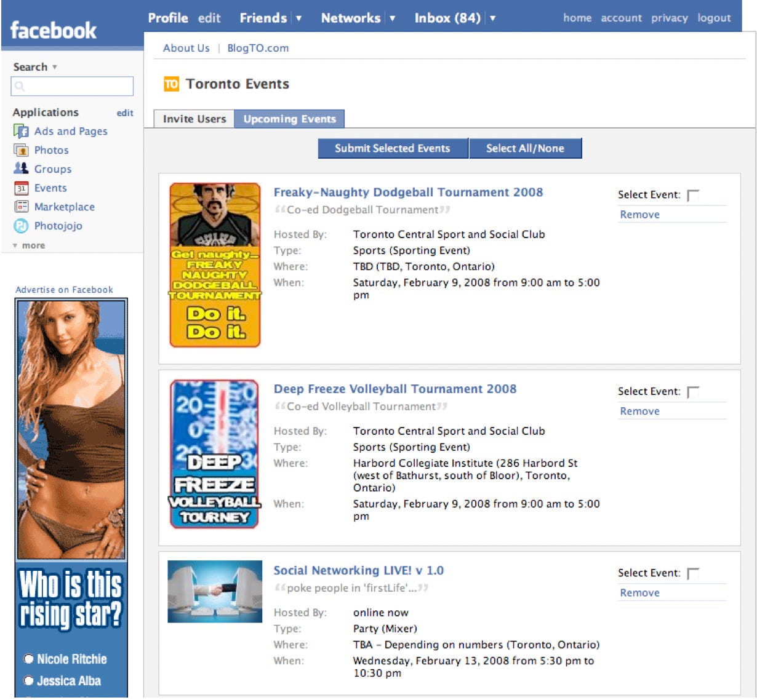Open Photojojo application link
The width and height of the screenshot is (757, 700).
coord(58,226)
